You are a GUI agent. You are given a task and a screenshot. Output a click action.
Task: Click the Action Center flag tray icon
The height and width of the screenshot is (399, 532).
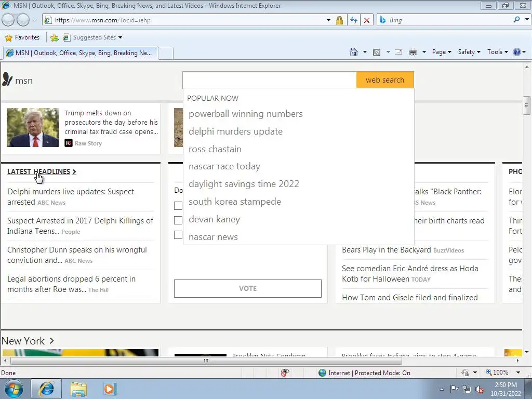[454, 389]
